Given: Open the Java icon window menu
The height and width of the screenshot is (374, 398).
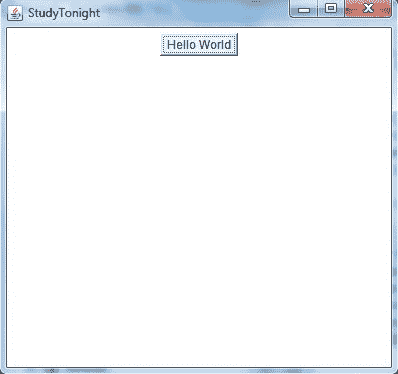Looking at the screenshot, I should [x=15, y=13].
